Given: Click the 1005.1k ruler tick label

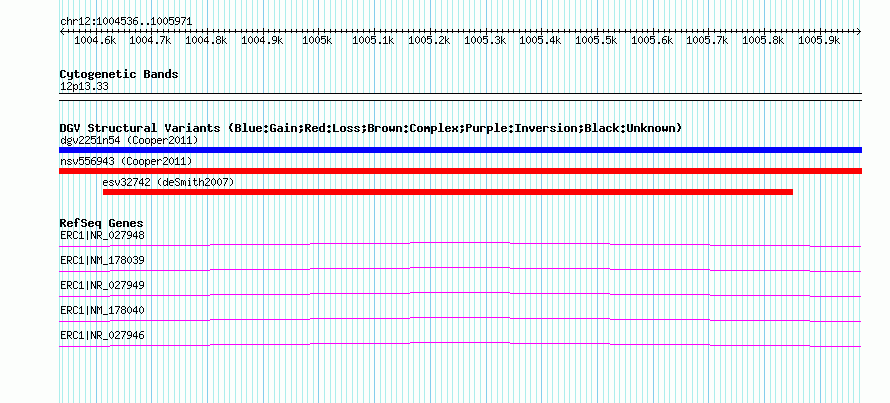Looking at the screenshot, I should pyautogui.click(x=373, y=40).
